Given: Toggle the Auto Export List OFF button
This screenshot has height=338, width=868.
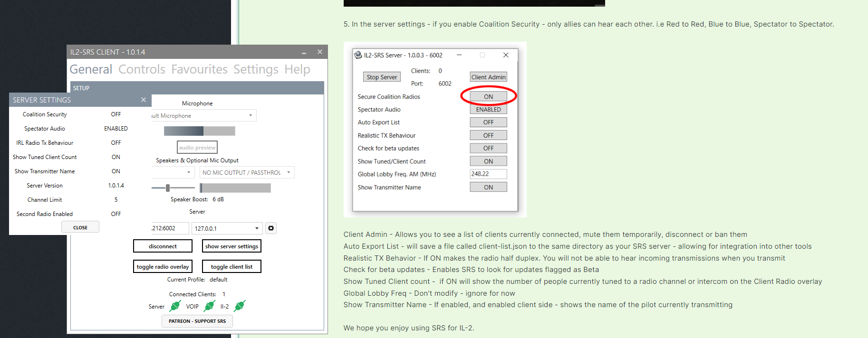Looking at the screenshot, I should click(488, 122).
